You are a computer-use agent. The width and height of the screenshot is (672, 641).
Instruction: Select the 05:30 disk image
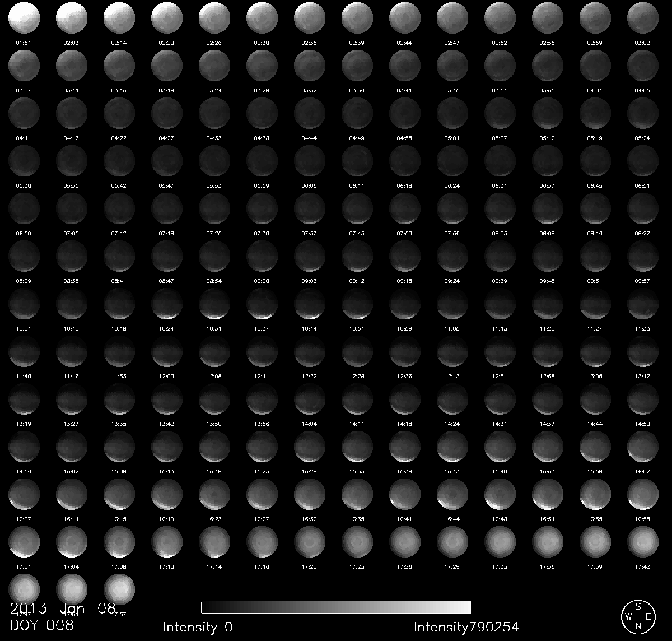(24, 161)
